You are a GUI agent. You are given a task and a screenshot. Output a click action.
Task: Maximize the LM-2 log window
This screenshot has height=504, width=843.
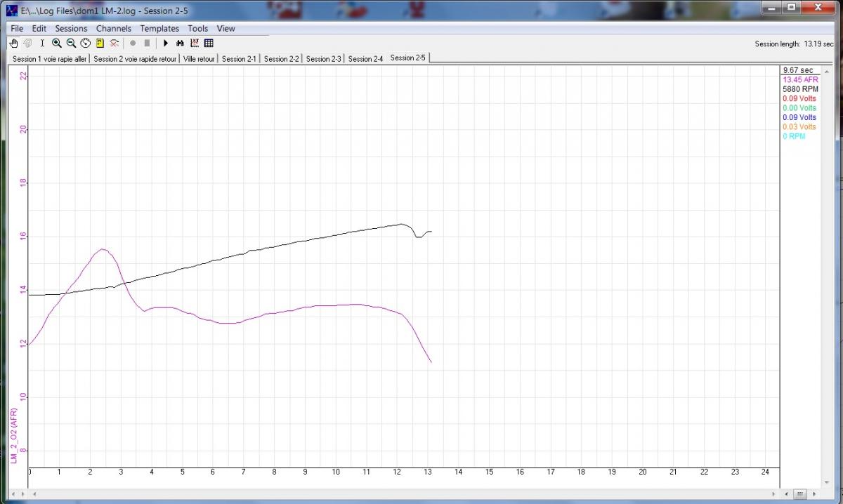point(792,8)
